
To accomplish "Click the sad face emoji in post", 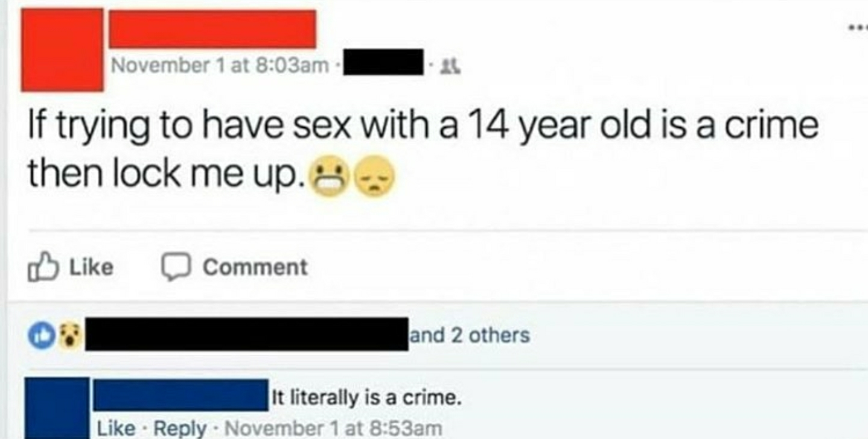I will [x=375, y=176].
